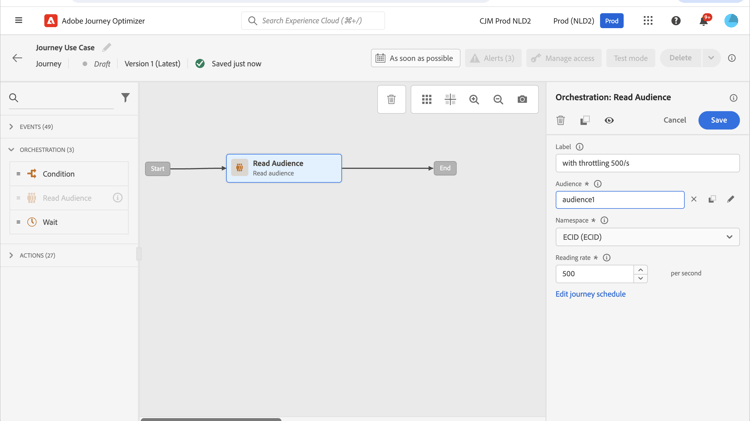Open the app switcher grid icon
The height and width of the screenshot is (421, 750).
coord(648,21)
